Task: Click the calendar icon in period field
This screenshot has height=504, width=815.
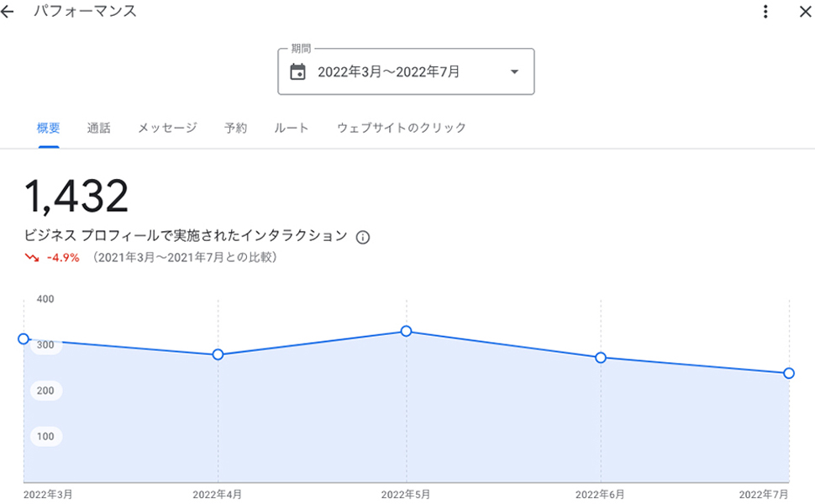Action: [297, 72]
